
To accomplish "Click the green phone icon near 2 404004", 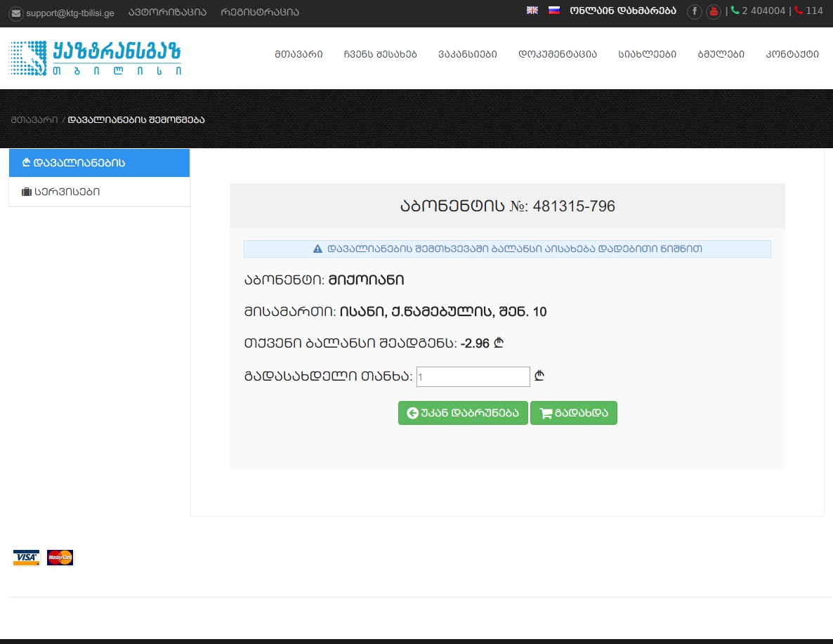I will (x=735, y=10).
